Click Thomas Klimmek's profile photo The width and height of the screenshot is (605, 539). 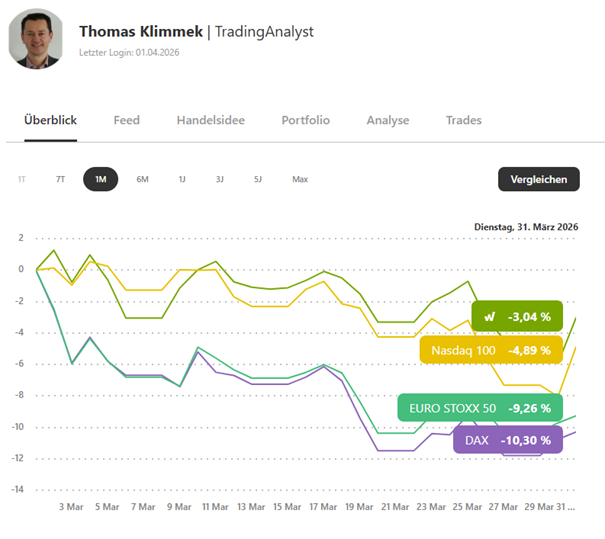(37, 39)
